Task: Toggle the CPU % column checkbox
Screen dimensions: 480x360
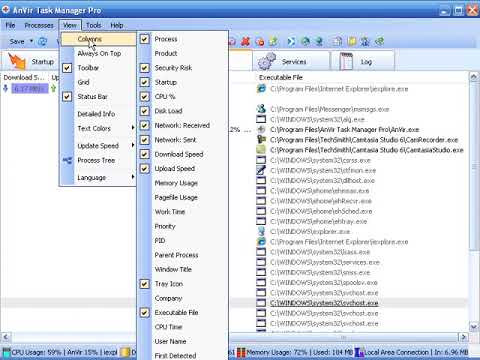Action: coord(144,97)
